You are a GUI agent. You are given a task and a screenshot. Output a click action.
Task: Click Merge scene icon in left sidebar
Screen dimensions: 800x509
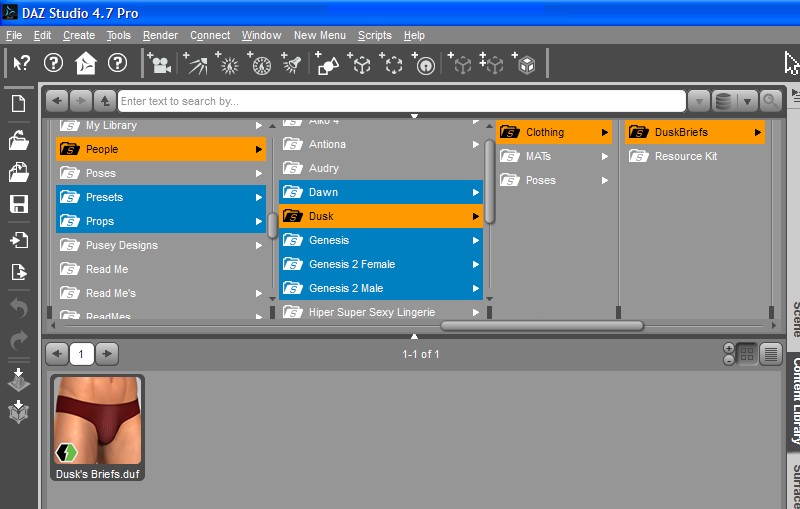[19, 172]
